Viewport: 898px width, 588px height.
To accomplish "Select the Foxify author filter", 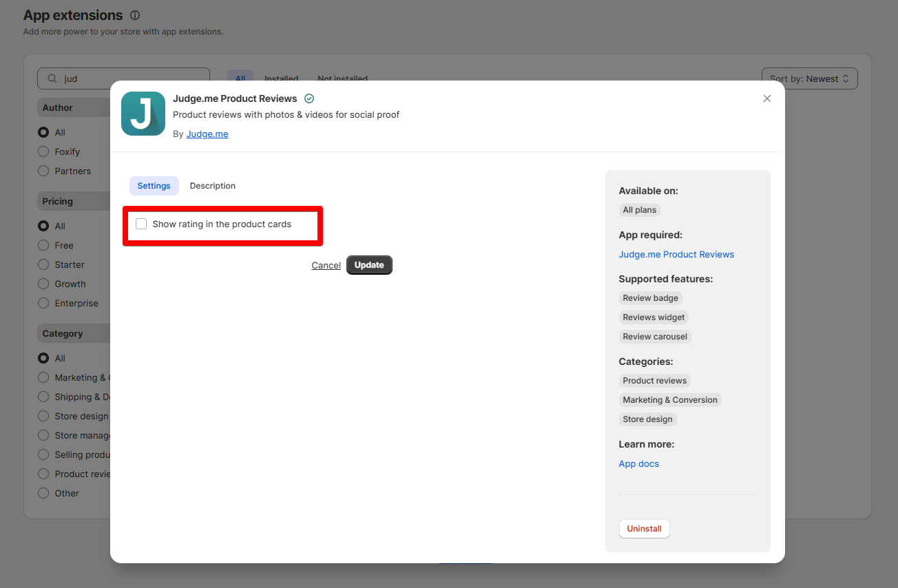I will pyautogui.click(x=43, y=151).
